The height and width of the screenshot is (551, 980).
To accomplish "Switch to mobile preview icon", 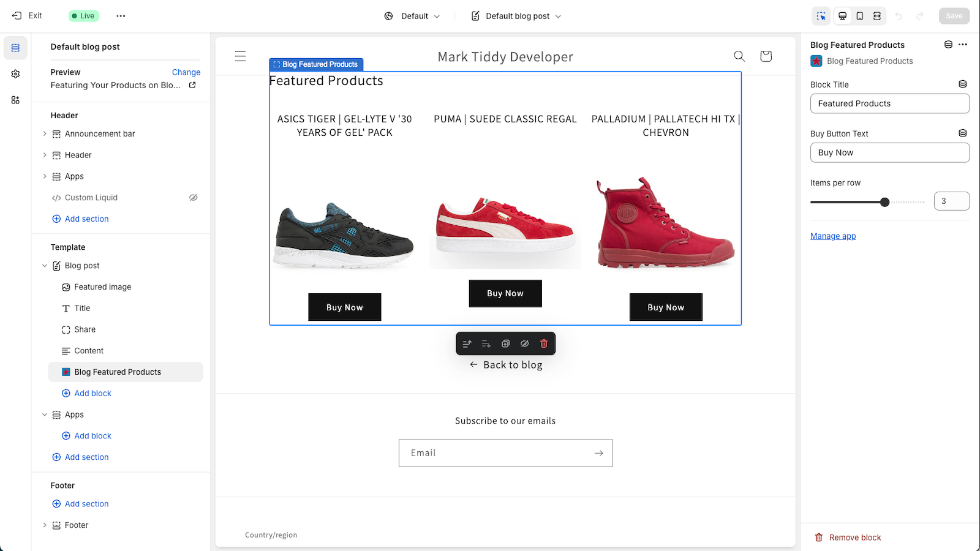I will click(860, 16).
